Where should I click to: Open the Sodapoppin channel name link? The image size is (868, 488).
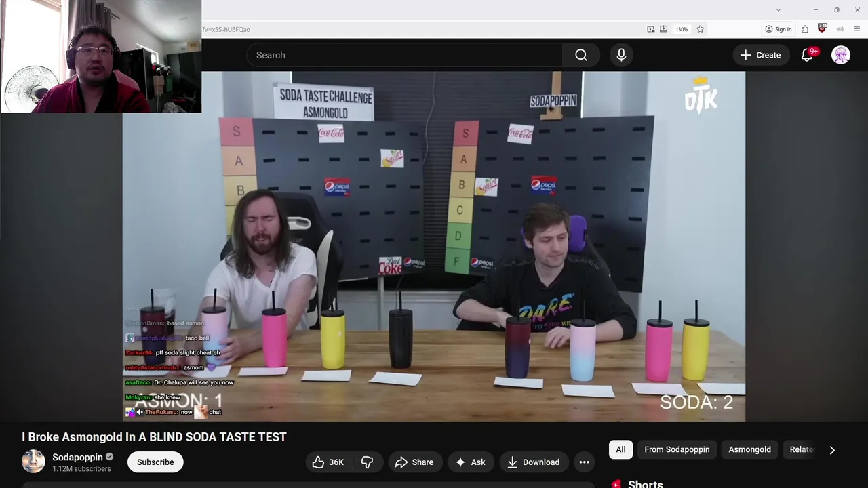pos(77,457)
